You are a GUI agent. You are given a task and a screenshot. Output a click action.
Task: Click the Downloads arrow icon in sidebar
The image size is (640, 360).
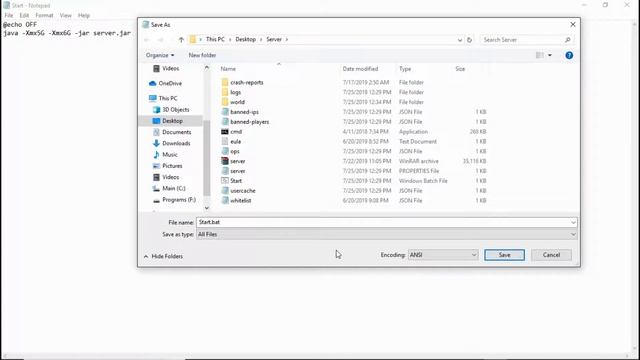[x=156, y=143]
